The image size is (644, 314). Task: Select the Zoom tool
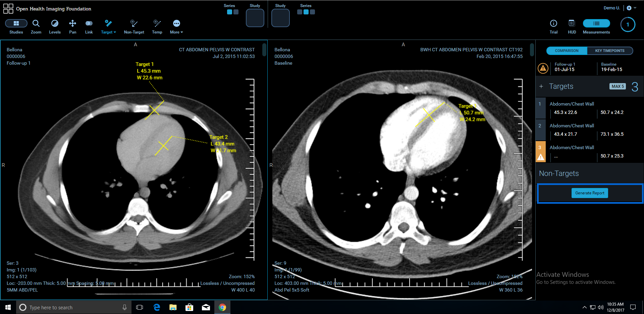pyautogui.click(x=36, y=26)
